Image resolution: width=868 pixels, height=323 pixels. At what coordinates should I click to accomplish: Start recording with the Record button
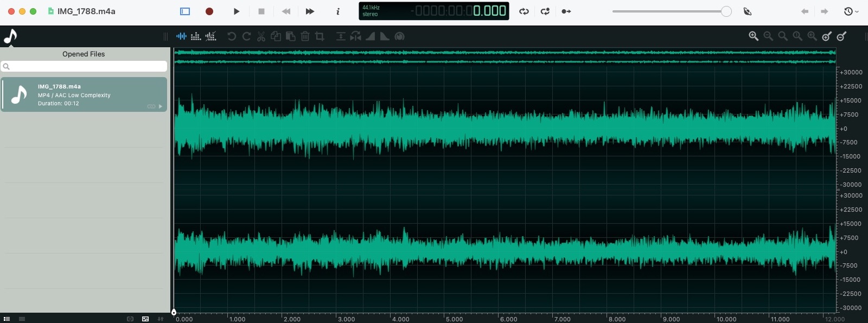click(209, 11)
